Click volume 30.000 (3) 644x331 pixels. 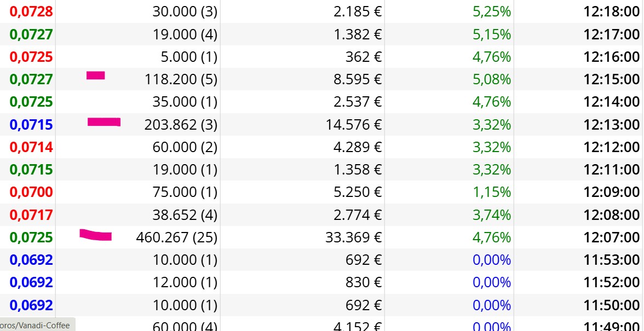tap(185, 11)
